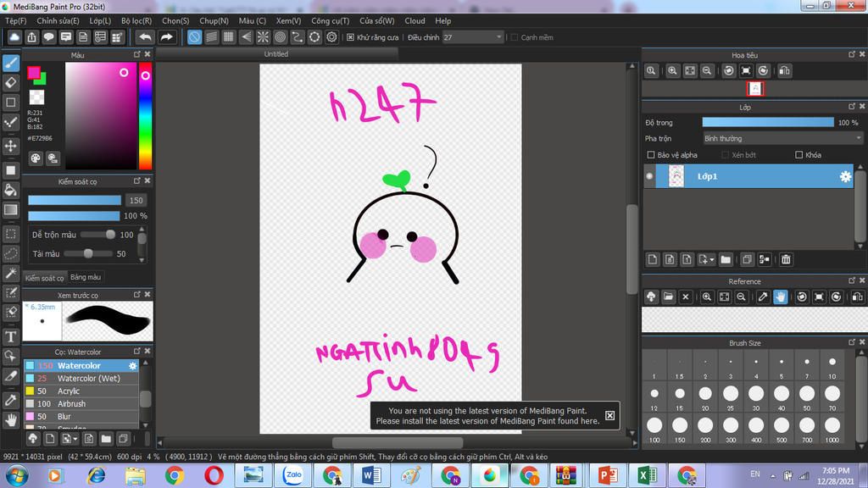This screenshot has width=868, height=488.
Task: Select the eyedropper in Reference panel
Action: pos(763,297)
